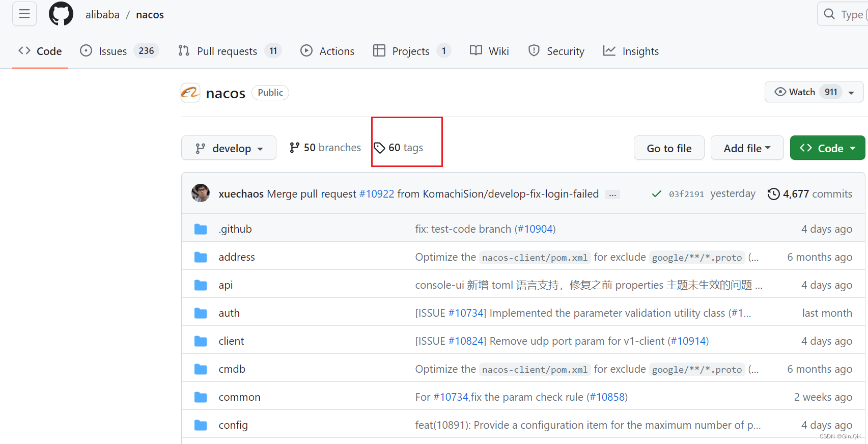This screenshot has height=444, width=868.
Task: Click the folder icon beside auth
Action: click(201, 313)
